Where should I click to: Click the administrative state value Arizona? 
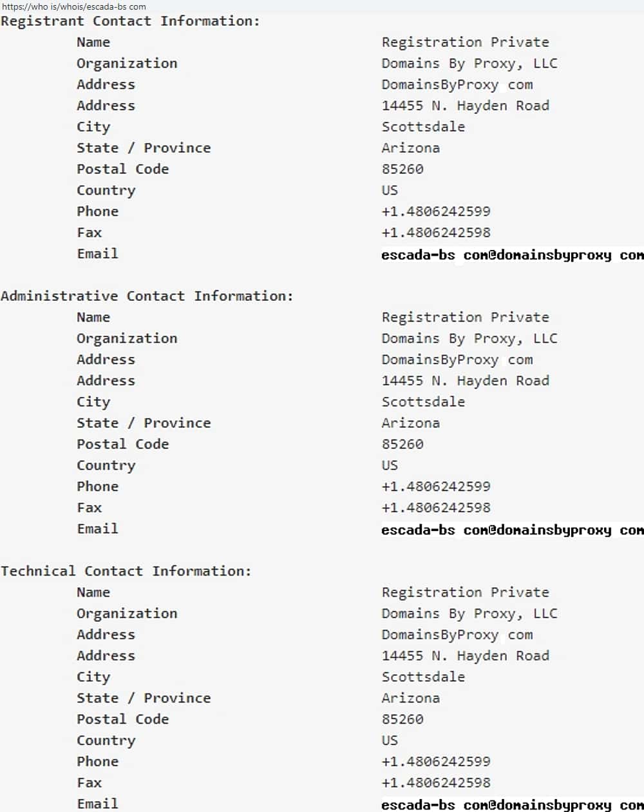(x=411, y=423)
